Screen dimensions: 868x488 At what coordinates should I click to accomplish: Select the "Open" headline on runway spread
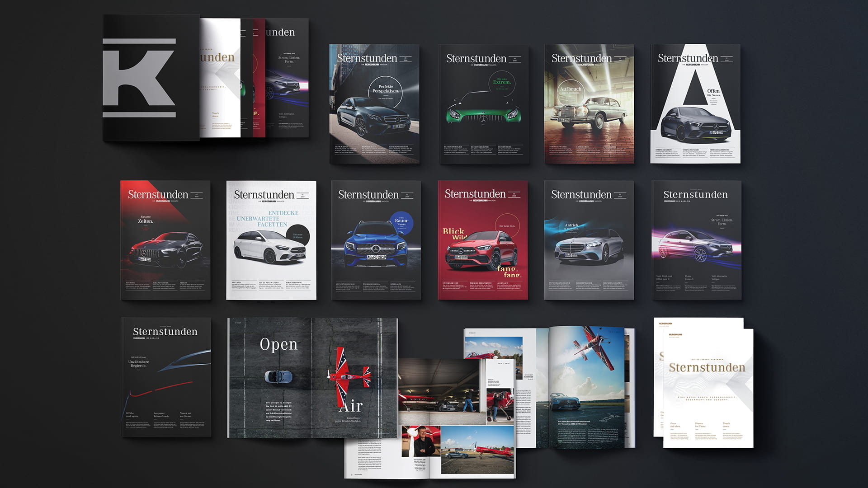click(x=278, y=344)
